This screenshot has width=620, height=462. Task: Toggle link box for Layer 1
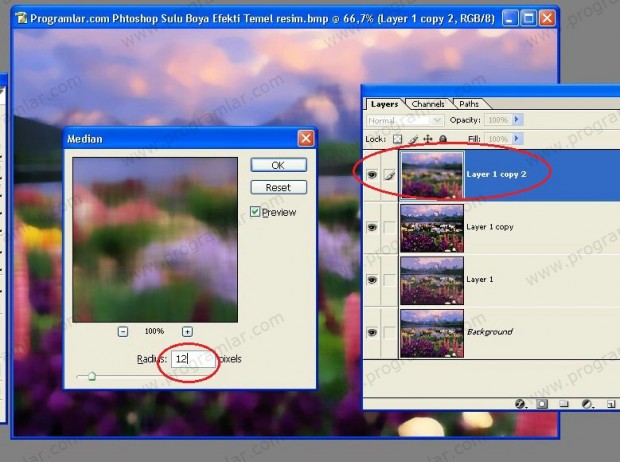pos(389,280)
